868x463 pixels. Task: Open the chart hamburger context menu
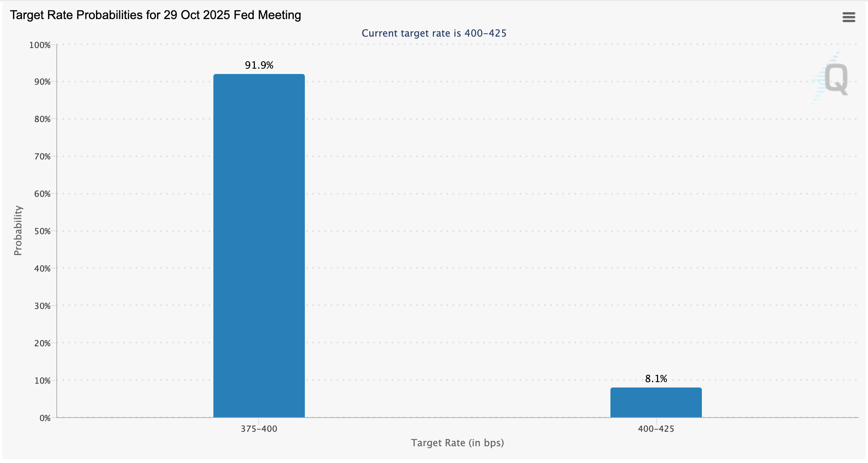(849, 17)
